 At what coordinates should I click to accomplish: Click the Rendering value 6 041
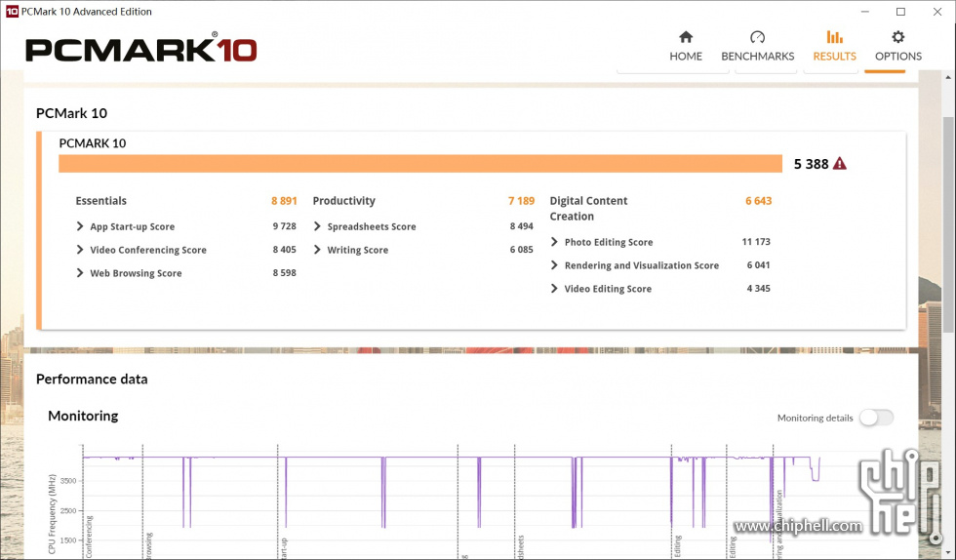point(759,265)
